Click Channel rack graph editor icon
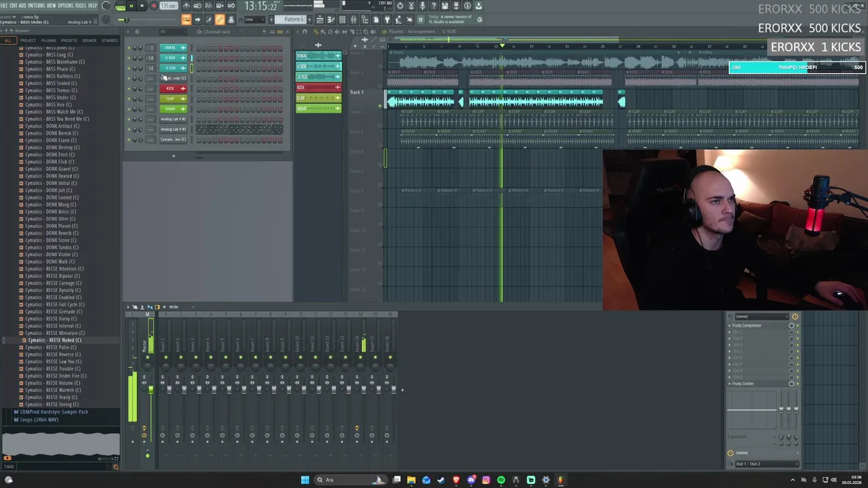This screenshot has height=488, width=868. (x=272, y=32)
